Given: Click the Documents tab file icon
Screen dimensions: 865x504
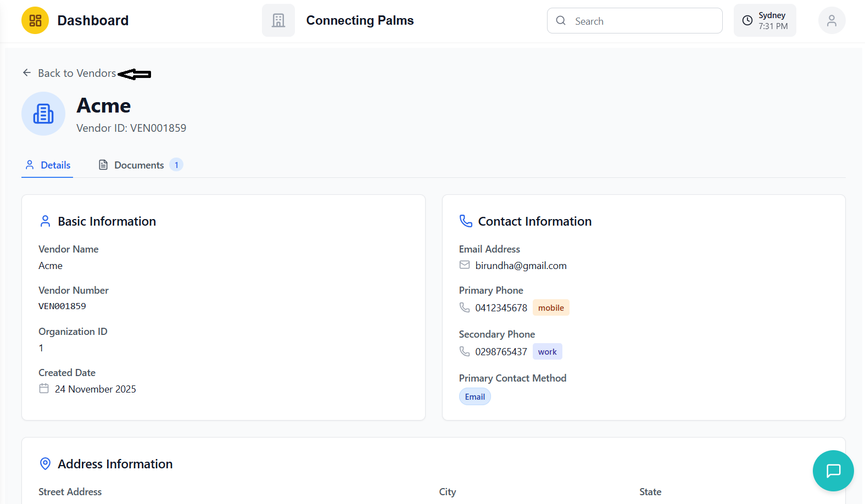Looking at the screenshot, I should (x=103, y=165).
